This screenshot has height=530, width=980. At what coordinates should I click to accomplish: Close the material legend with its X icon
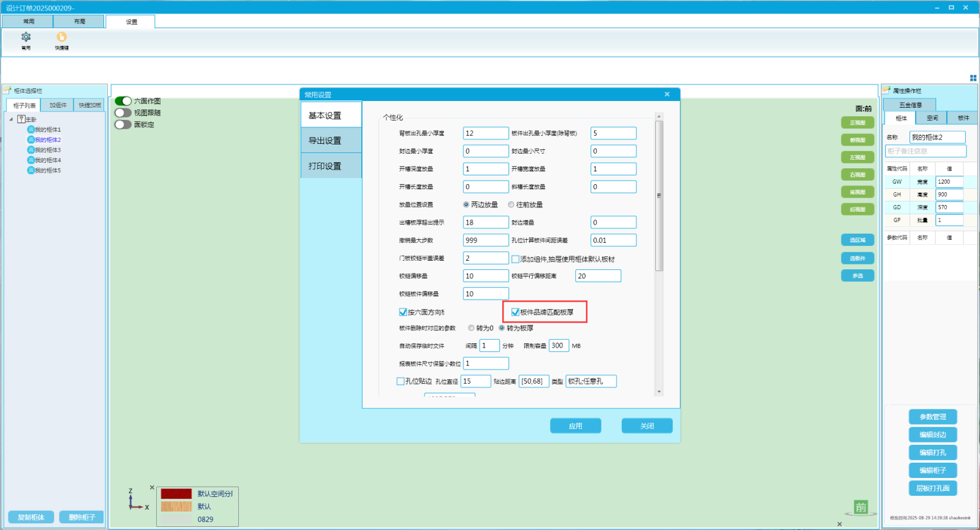(152, 488)
